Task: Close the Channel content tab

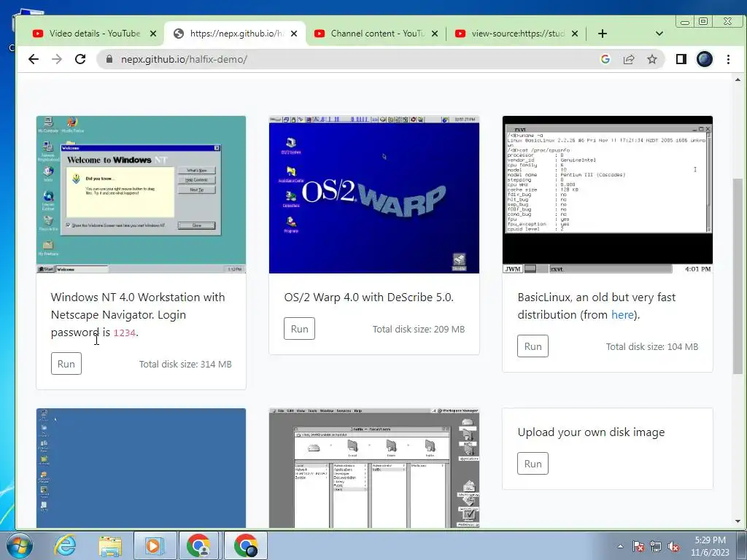Action: coord(435,34)
